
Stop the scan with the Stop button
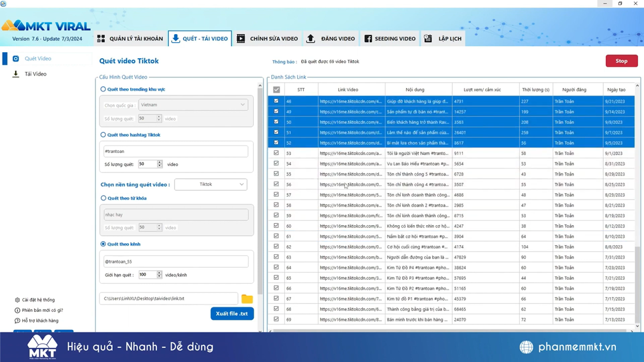click(621, 61)
